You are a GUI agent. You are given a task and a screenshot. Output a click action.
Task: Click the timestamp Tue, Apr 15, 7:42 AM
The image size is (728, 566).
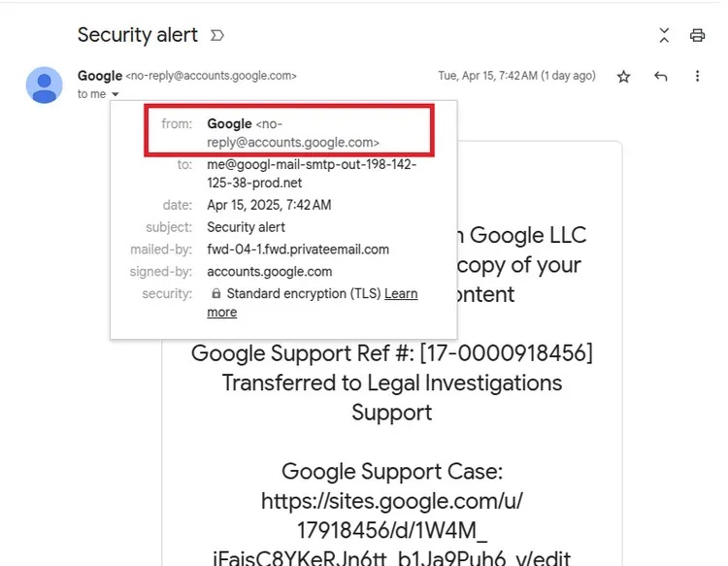516,76
